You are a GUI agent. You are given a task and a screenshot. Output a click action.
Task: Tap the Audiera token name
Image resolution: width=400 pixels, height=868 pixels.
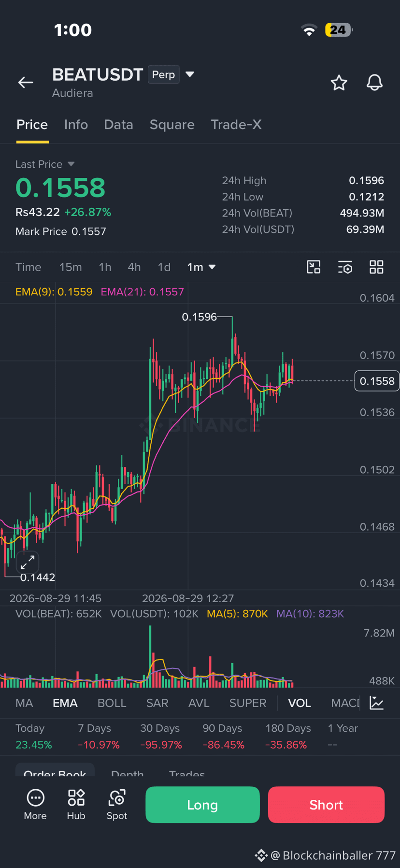pos(72,93)
